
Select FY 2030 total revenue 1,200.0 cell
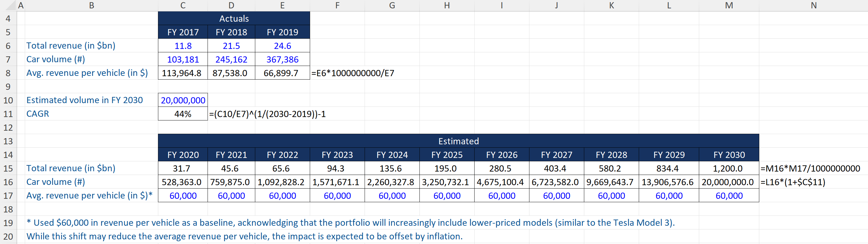click(x=729, y=168)
